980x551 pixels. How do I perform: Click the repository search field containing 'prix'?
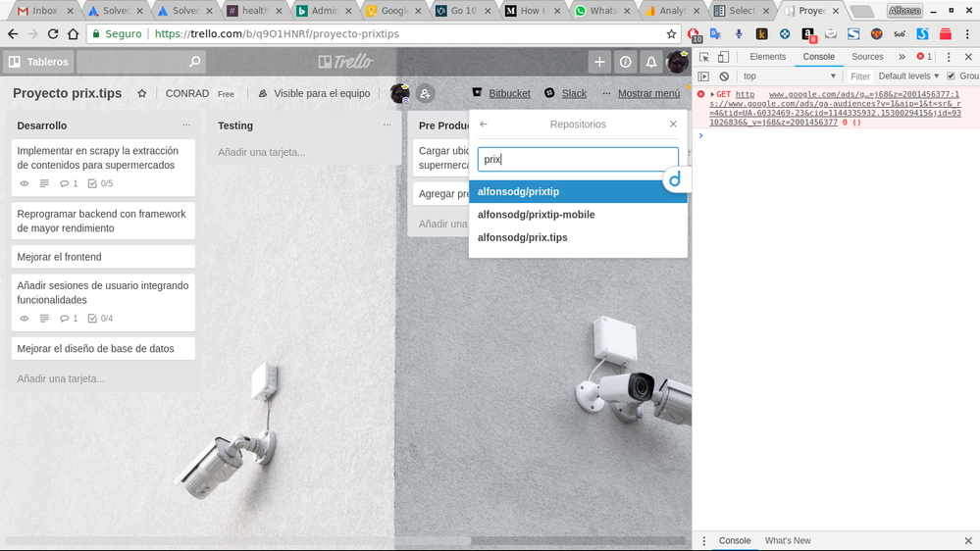coord(578,159)
